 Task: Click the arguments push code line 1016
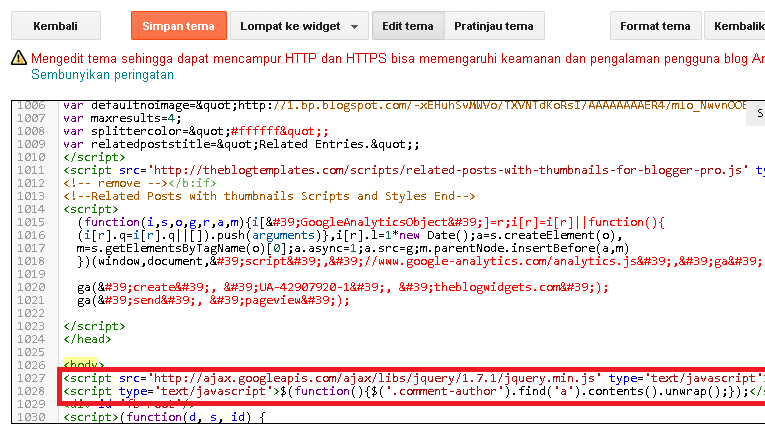click(350, 235)
